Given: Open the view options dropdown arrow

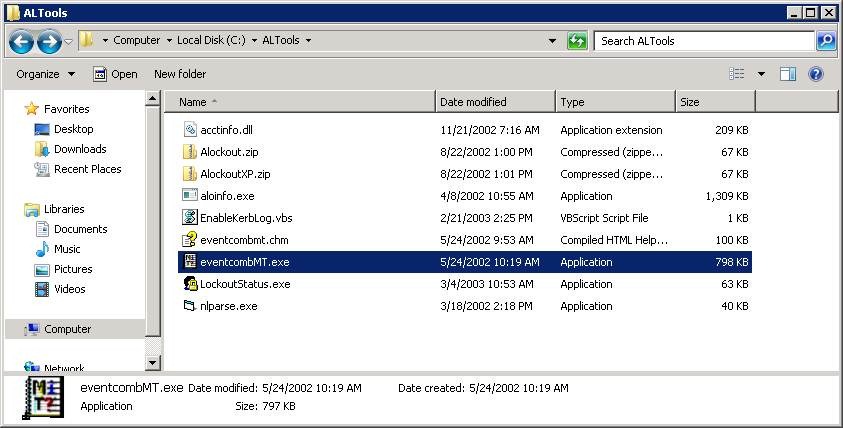Looking at the screenshot, I should [x=761, y=74].
